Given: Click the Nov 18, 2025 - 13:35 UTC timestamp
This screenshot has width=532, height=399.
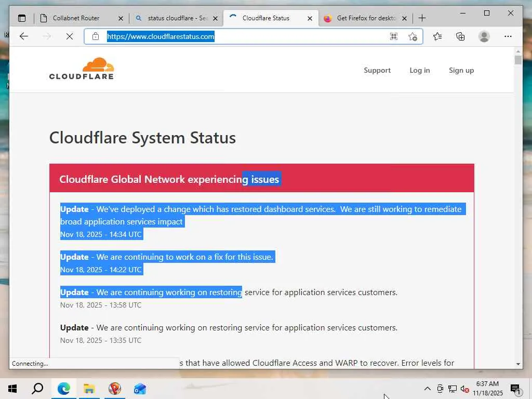Looking at the screenshot, I should 101,340.
